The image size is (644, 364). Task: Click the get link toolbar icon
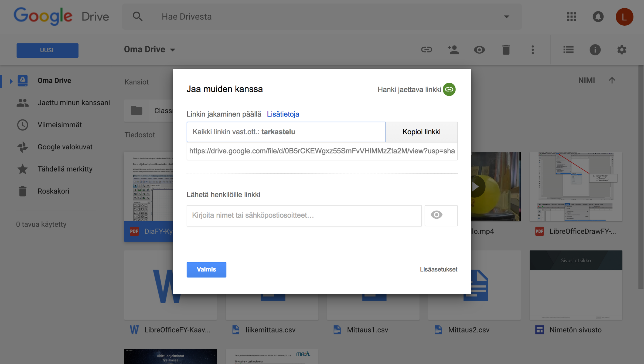(427, 50)
